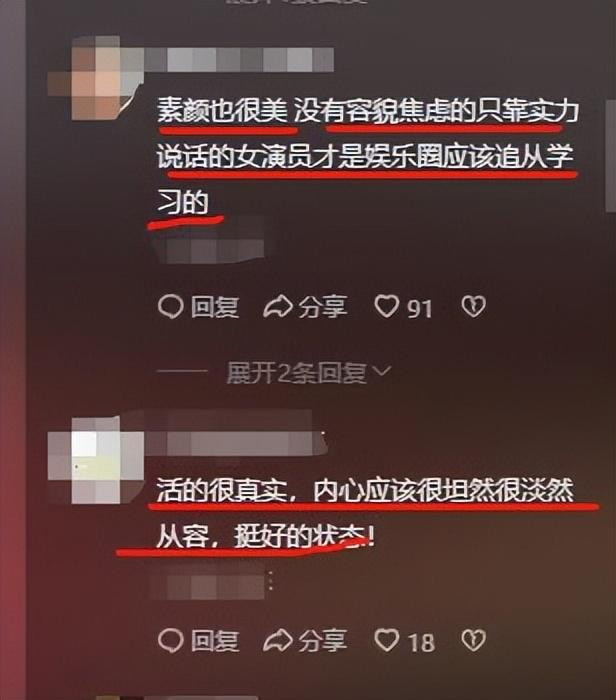Open the first commenter's blurred username
This screenshot has height=700, width=616.
239,60
